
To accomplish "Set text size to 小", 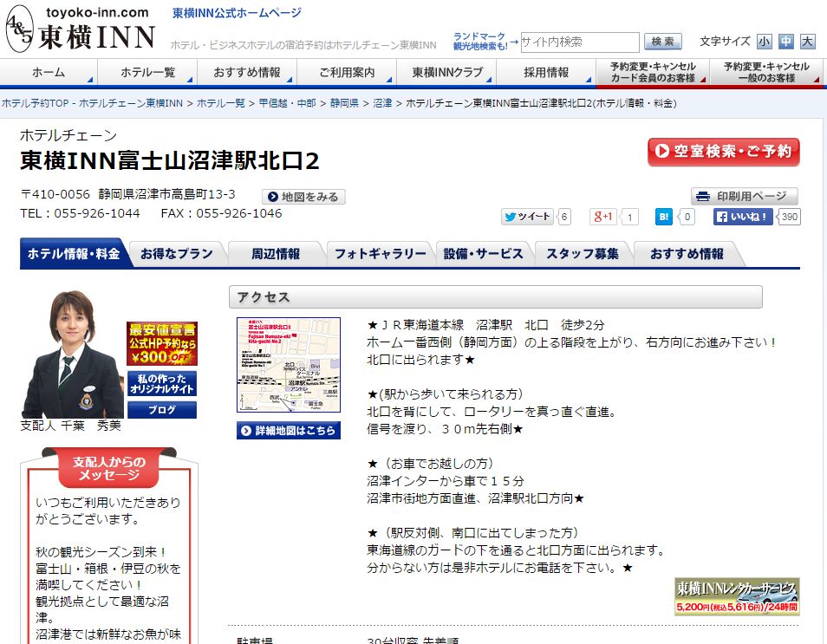I will pos(765,41).
